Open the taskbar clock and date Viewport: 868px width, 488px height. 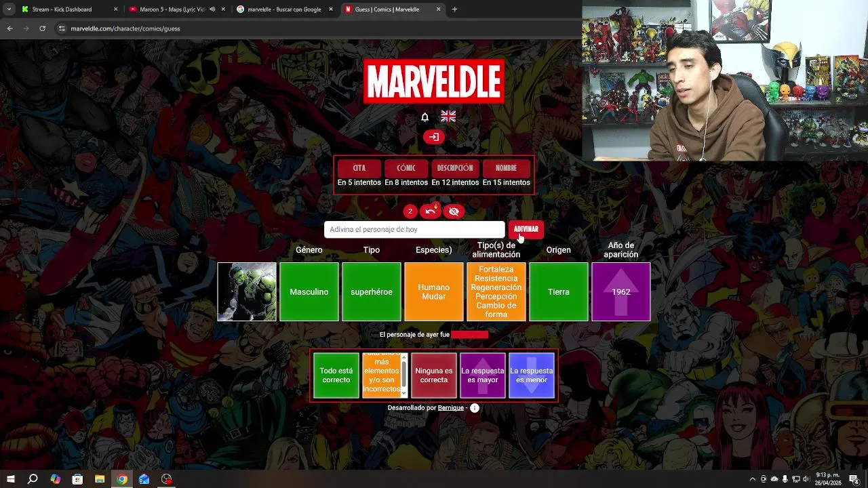829,479
